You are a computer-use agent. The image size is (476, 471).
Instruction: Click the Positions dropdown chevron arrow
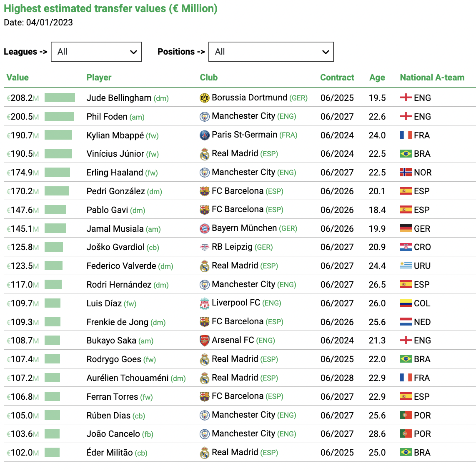click(x=326, y=52)
